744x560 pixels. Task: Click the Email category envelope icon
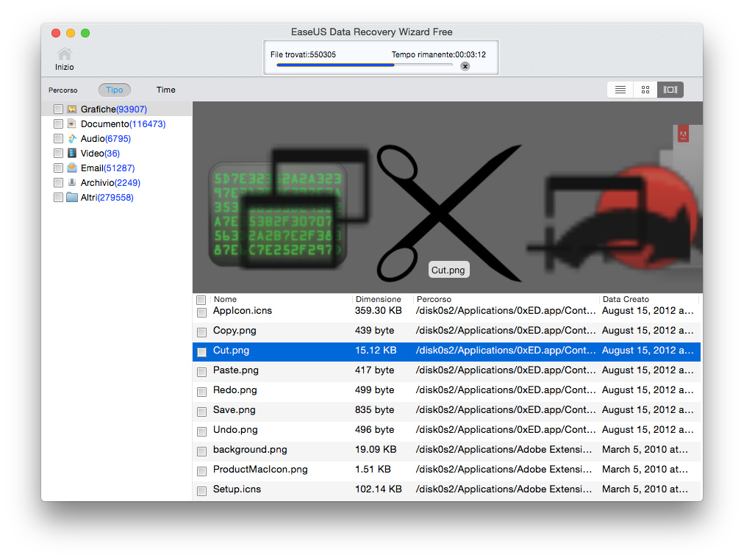71,168
